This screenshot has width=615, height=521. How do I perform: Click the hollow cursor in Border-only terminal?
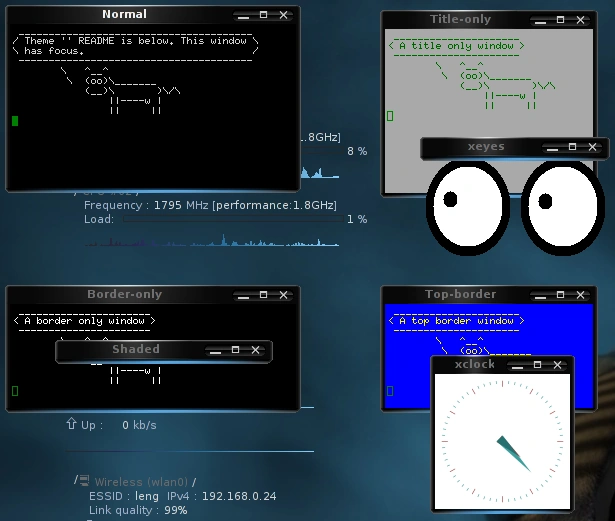(x=15, y=391)
